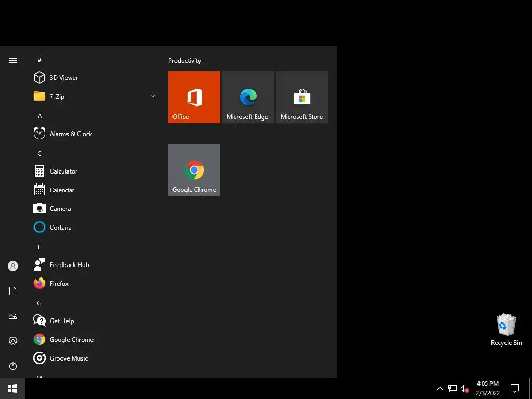The width and height of the screenshot is (532, 399).
Task: Click the 'F' letter group header
Action: point(39,247)
